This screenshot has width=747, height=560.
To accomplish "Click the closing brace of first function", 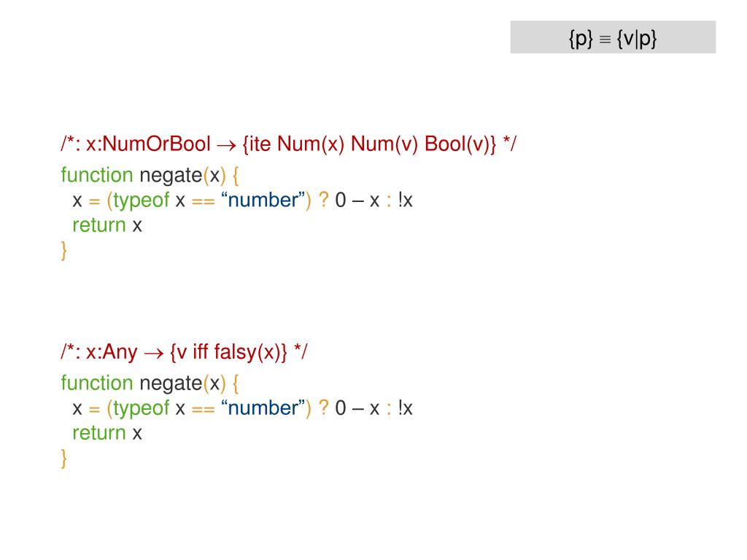I will 64,251.
